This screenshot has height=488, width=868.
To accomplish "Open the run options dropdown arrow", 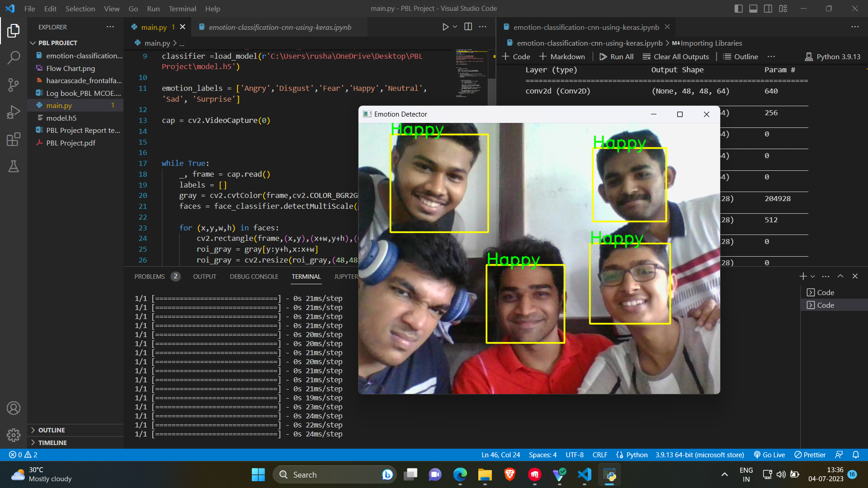I will (x=455, y=27).
